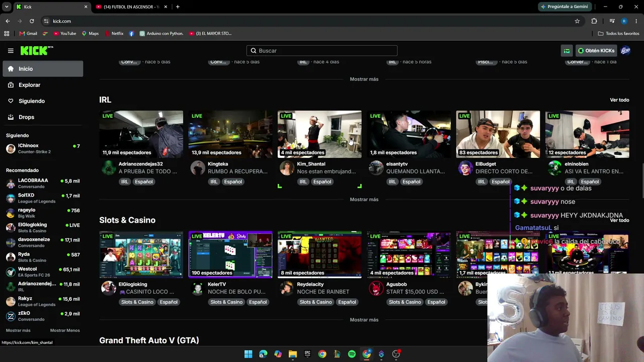Open Adrianozendejas32 channel avatar in IRL row
The image size is (644, 362).
coord(109,168)
